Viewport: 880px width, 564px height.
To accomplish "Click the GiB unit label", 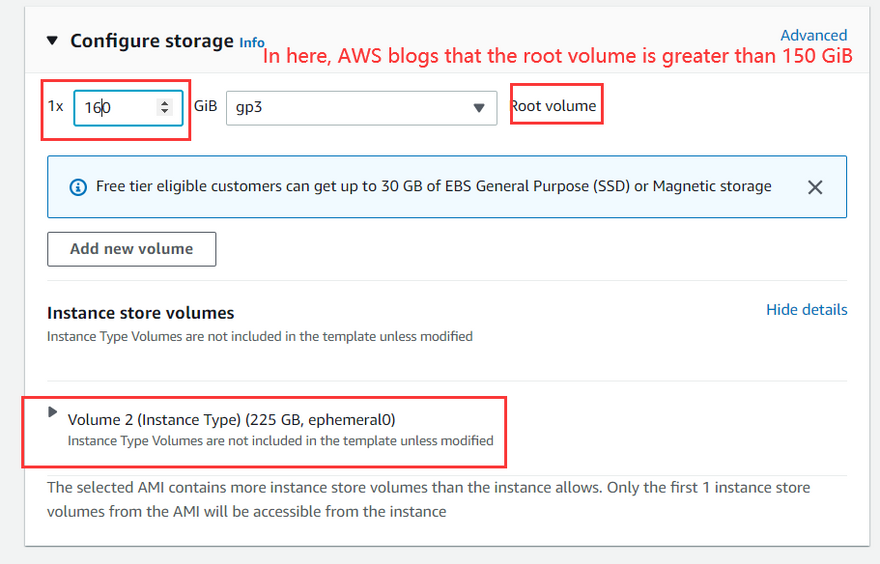I will point(205,106).
